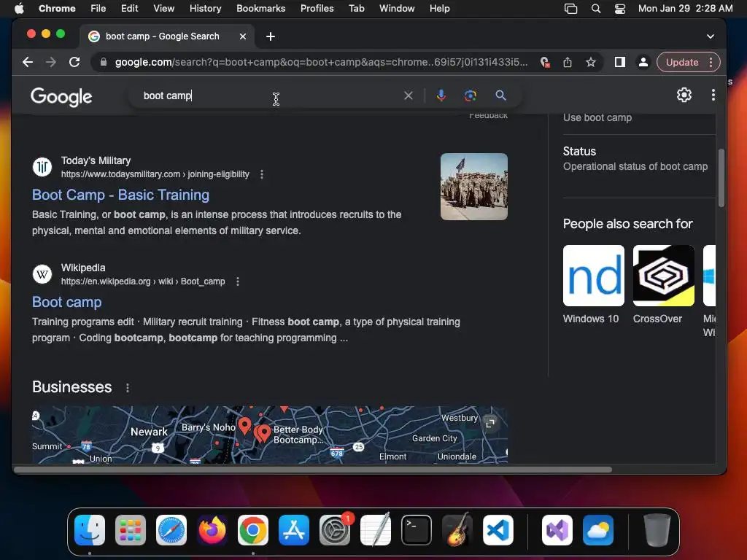Close the boot camp Google Search tab
The height and width of the screenshot is (560, 747).
[243, 36]
